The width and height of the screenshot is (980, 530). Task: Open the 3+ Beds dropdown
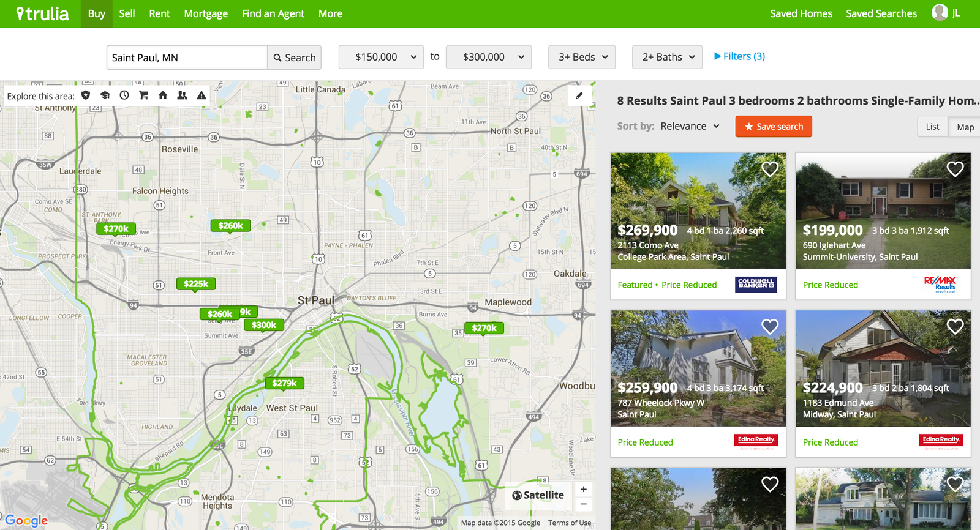click(582, 57)
